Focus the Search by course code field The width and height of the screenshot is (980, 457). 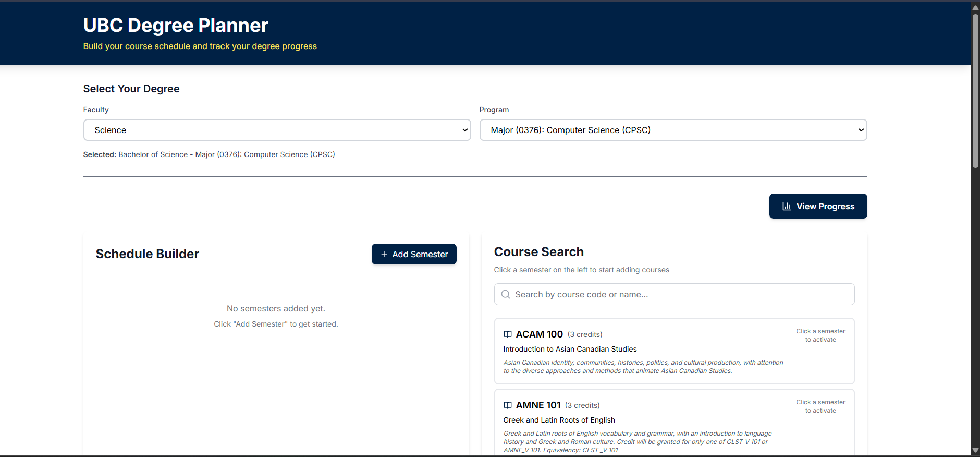675,294
